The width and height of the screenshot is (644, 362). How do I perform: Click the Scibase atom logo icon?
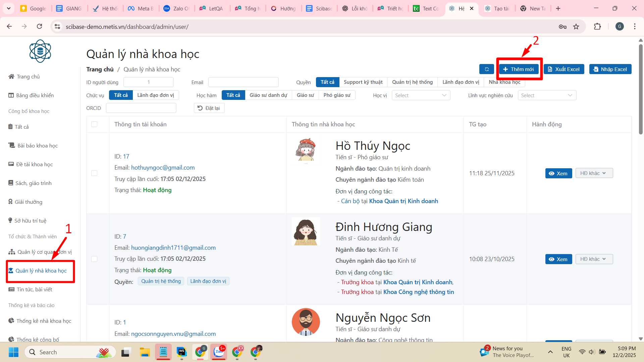[40, 51]
